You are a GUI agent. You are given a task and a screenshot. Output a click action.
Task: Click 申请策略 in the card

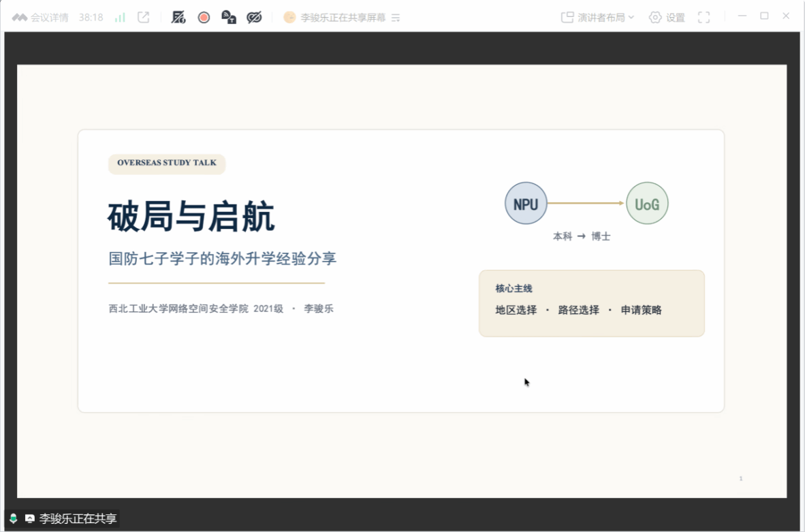coord(642,310)
